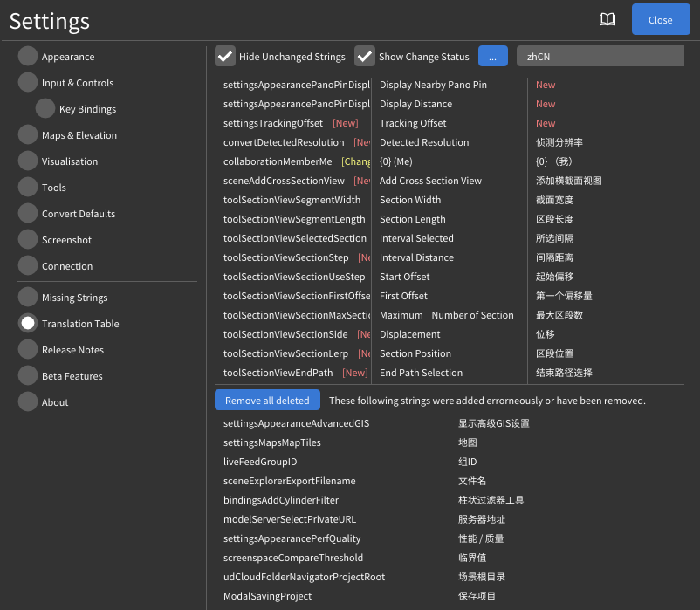
Task: Open the documentation book icon
Action: click(x=607, y=20)
